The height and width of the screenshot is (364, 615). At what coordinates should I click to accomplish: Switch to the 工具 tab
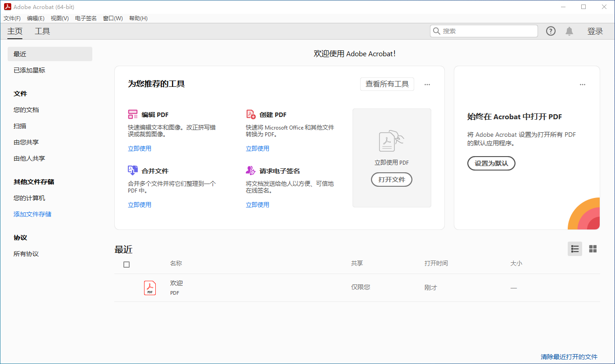point(42,31)
